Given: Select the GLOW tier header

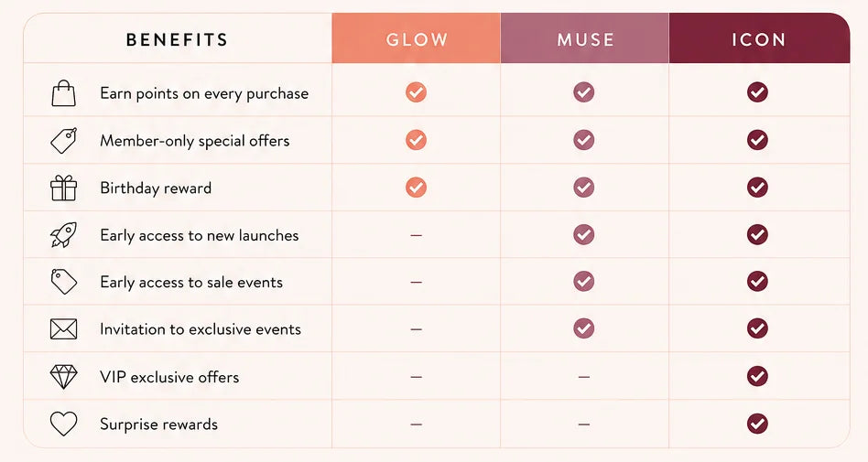Looking at the screenshot, I should [417, 38].
